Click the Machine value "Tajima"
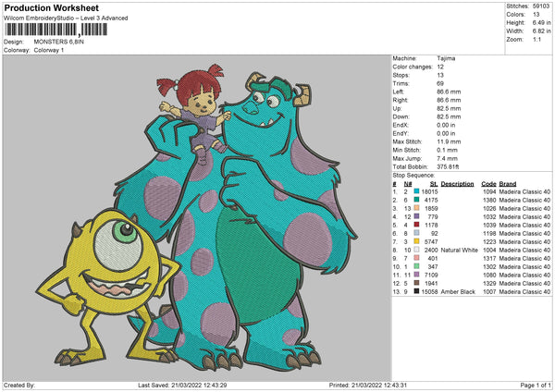This screenshot has height=392, width=555. [x=446, y=58]
